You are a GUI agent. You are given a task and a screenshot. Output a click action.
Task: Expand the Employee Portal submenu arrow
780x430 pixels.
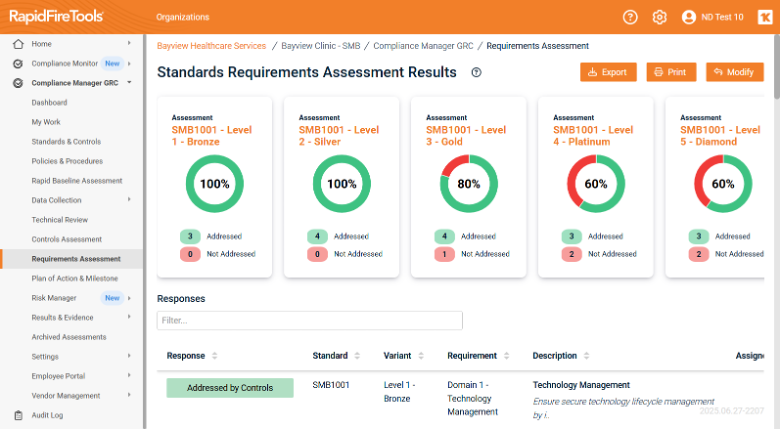129,375
